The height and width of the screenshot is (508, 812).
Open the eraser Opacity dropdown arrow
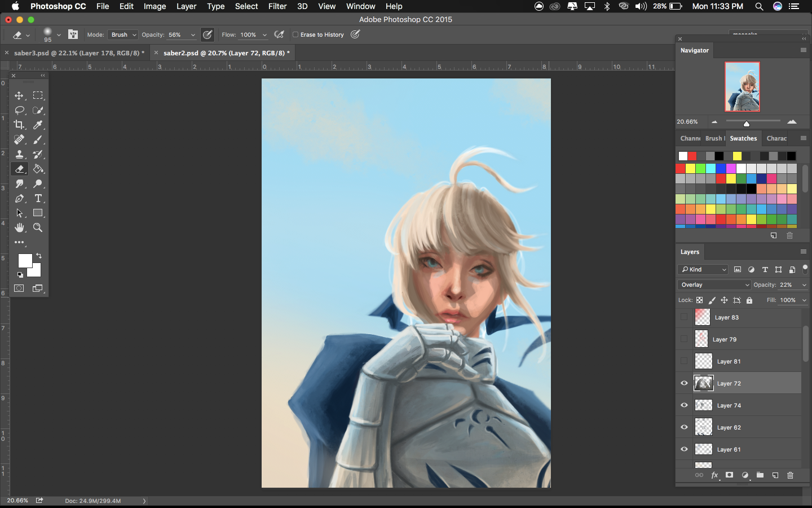[193, 35]
